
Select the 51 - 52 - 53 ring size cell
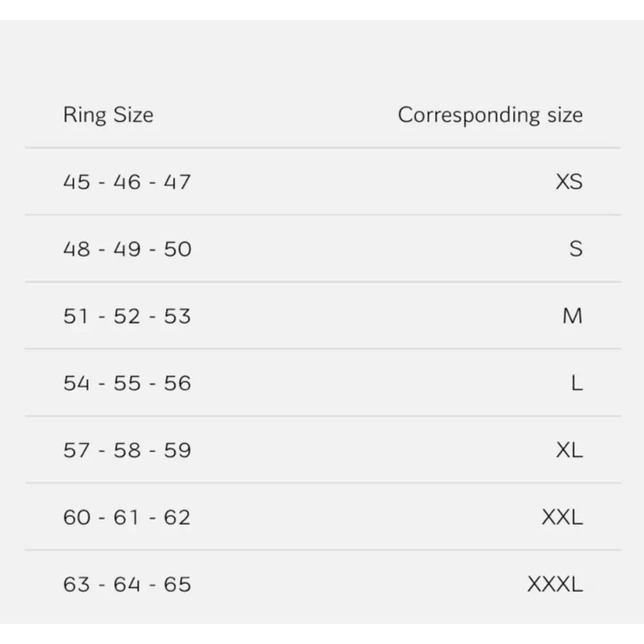pos(126,316)
